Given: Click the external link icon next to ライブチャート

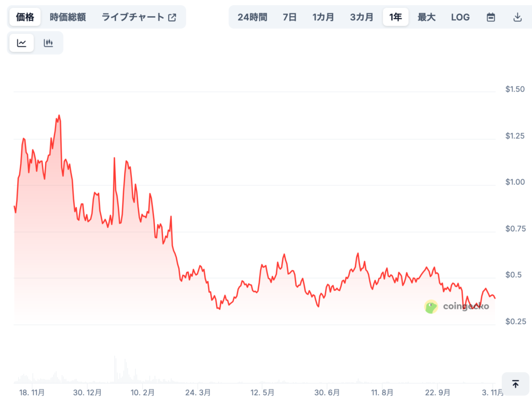Looking at the screenshot, I should point(172,17).
